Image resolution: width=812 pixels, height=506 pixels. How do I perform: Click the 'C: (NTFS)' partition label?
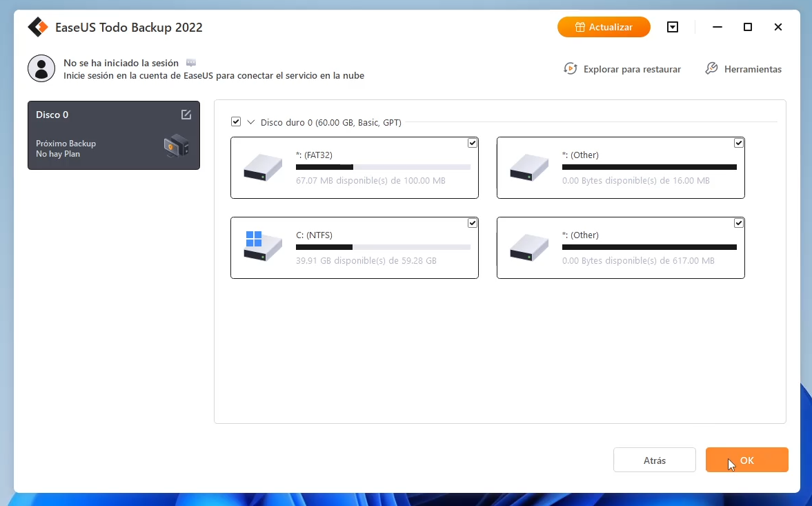[314, 235]
